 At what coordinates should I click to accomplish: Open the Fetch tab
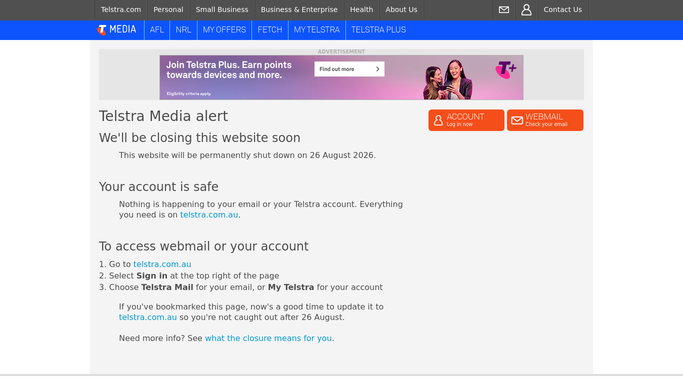tap(270, 30)
